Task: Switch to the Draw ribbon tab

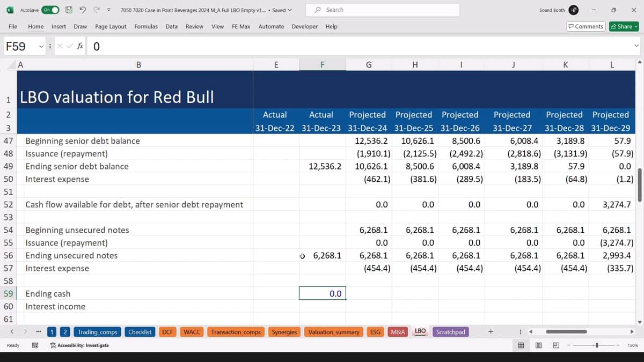Action: tap(80, 26)
